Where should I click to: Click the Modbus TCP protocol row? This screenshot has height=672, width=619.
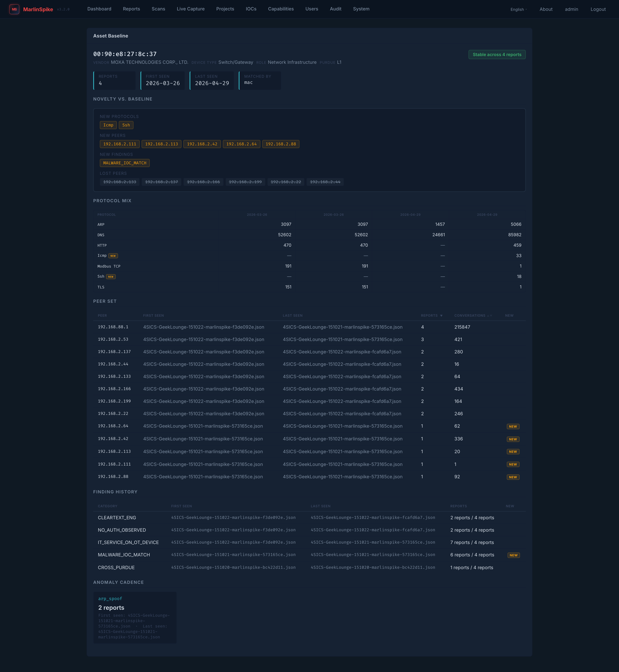click(309, 266)
